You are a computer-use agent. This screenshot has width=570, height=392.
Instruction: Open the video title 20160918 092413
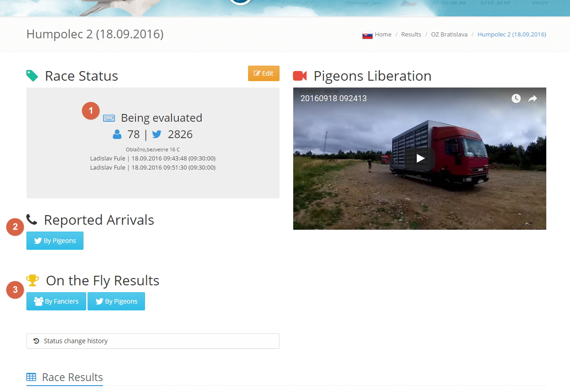[x=333, y=98]
